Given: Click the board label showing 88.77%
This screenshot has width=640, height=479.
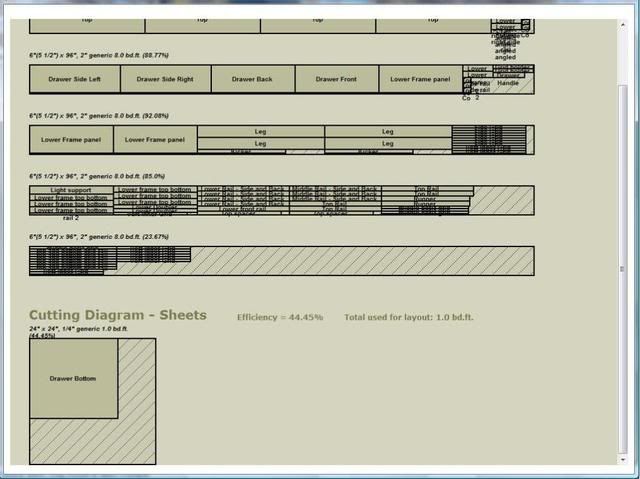Looking at the screenshot, I should click(x=99, y=55).
